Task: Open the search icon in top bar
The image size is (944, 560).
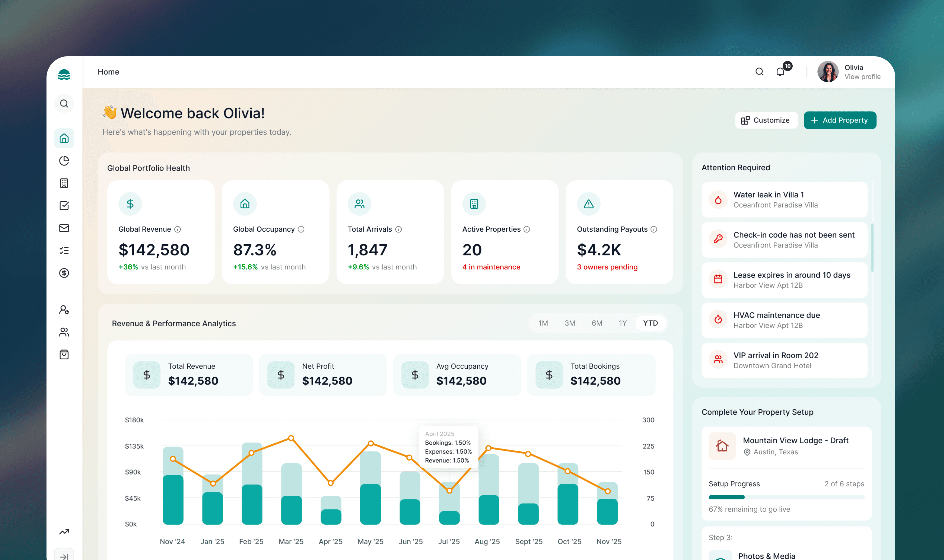Action: (759, 72)
